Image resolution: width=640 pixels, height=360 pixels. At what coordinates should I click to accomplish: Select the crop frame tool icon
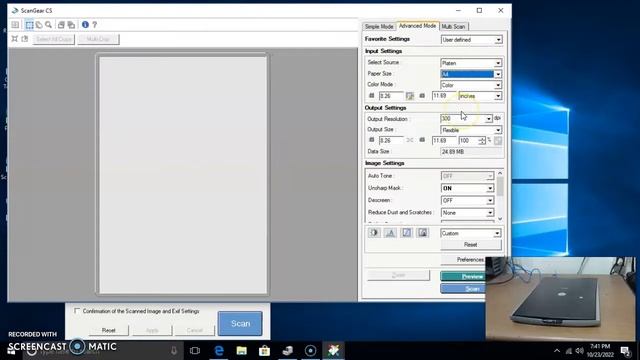click(29, 25)
